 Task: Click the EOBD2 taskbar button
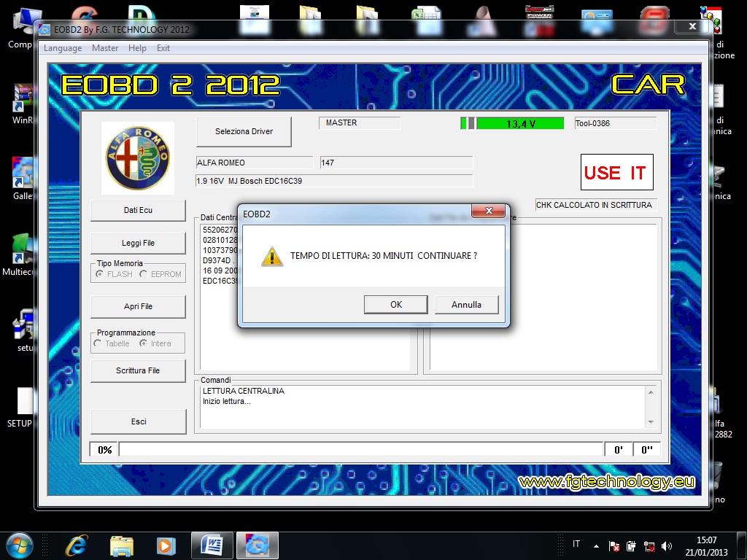(x=258, y=545)
